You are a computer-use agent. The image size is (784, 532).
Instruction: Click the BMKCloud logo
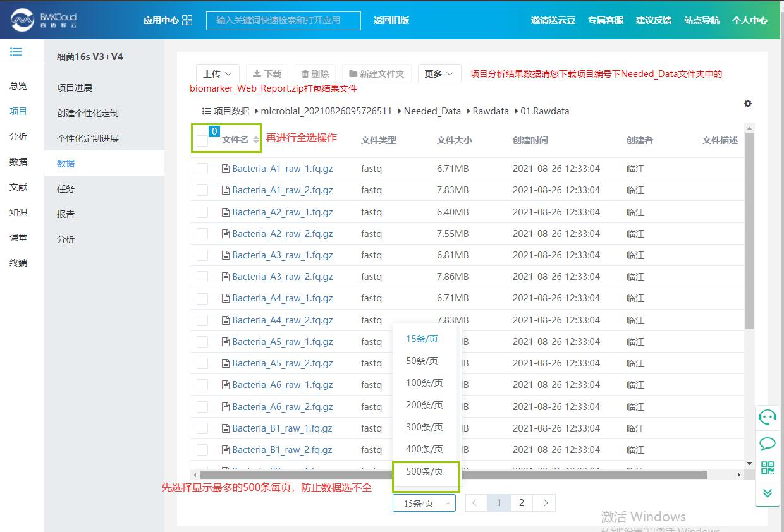[x=44, y=20]
